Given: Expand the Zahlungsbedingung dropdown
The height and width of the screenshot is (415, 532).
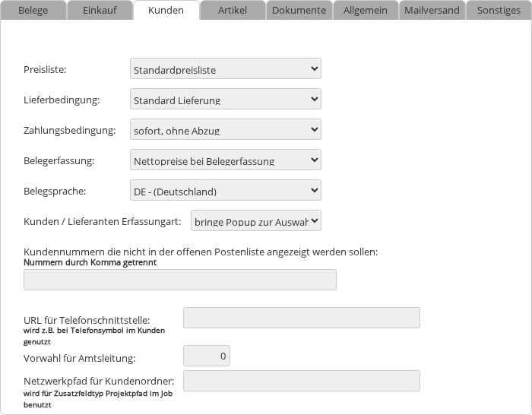Looking at the screenshot, I should pyautogui.click(x=226, y=130).
